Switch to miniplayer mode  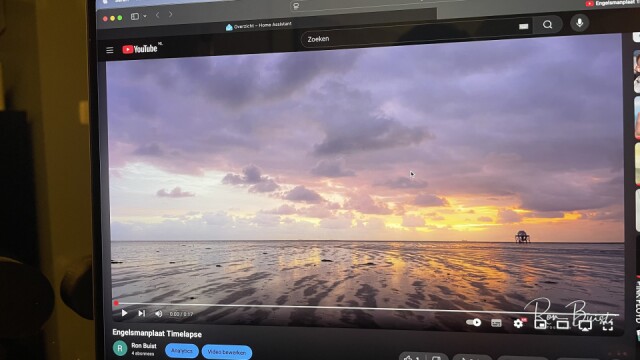540,324
